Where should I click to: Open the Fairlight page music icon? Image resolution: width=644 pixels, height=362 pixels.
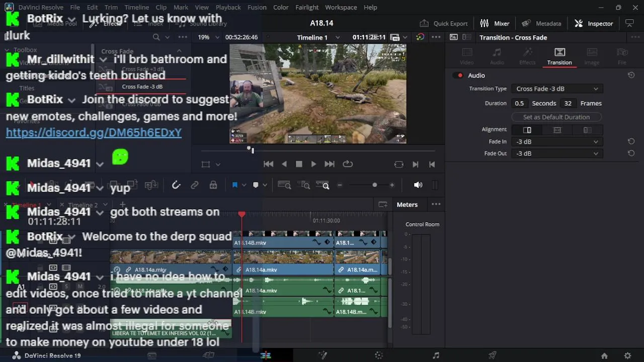click(436, 355)
